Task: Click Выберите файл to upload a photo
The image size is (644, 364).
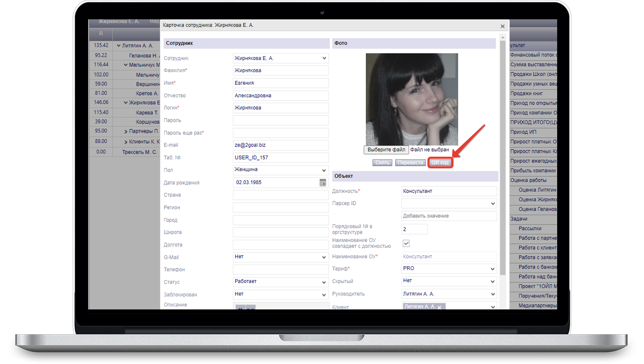Action: pyautogui.click(x=386, y=150)
